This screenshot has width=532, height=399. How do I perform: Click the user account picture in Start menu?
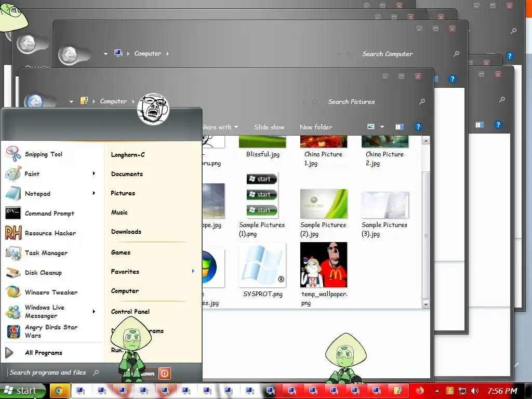point(153,109)
